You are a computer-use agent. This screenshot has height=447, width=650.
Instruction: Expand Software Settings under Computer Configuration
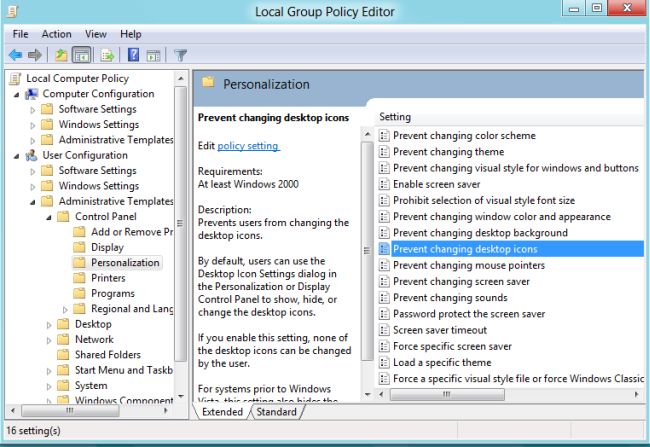point(32,110)
